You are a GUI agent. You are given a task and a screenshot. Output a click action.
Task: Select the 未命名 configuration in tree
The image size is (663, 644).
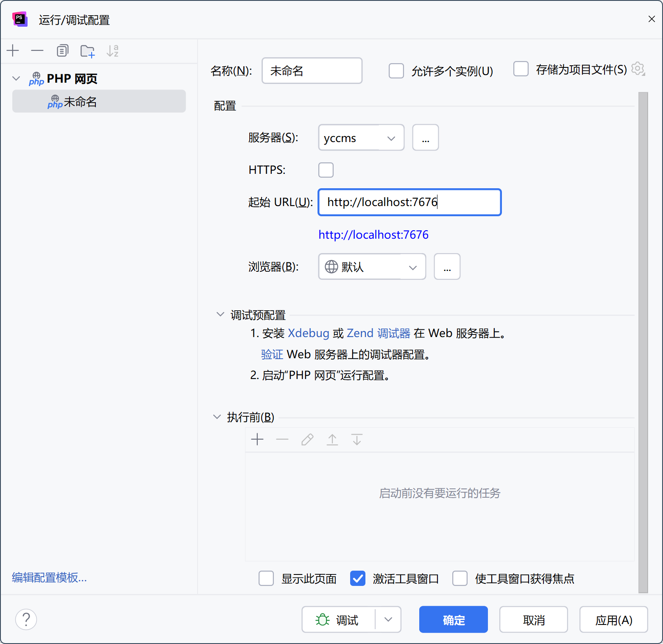99,101
